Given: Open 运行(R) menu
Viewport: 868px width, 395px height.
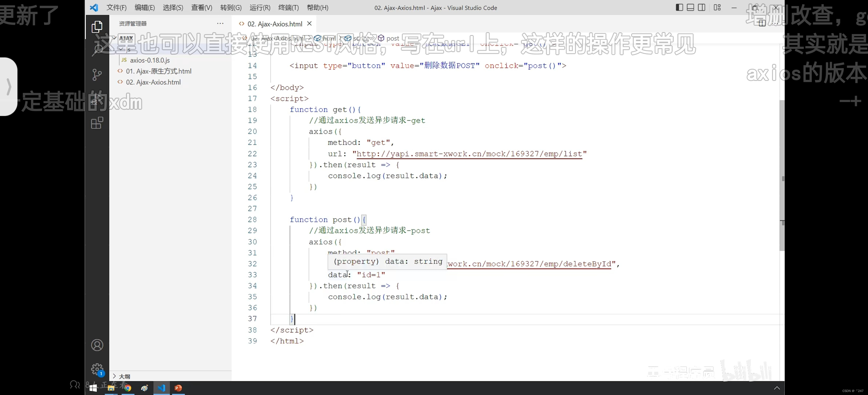Looking at the screenshot, I should tap(260, 7).
